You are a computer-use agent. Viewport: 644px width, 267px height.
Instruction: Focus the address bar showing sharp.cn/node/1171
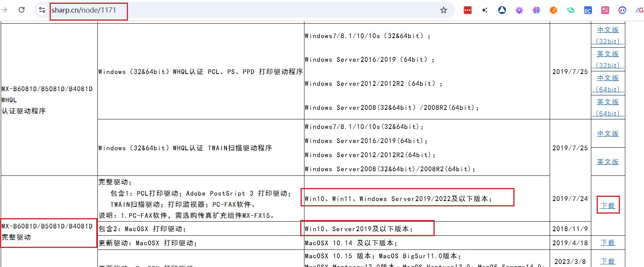pos(244,10)
